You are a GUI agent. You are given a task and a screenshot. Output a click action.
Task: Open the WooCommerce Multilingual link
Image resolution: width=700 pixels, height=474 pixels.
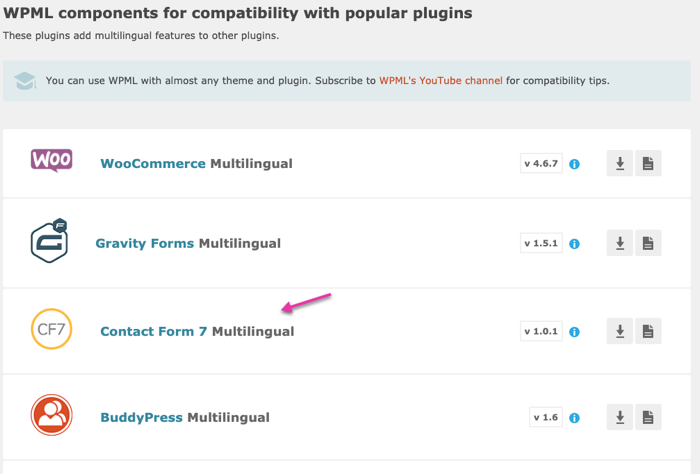point(196,164)
